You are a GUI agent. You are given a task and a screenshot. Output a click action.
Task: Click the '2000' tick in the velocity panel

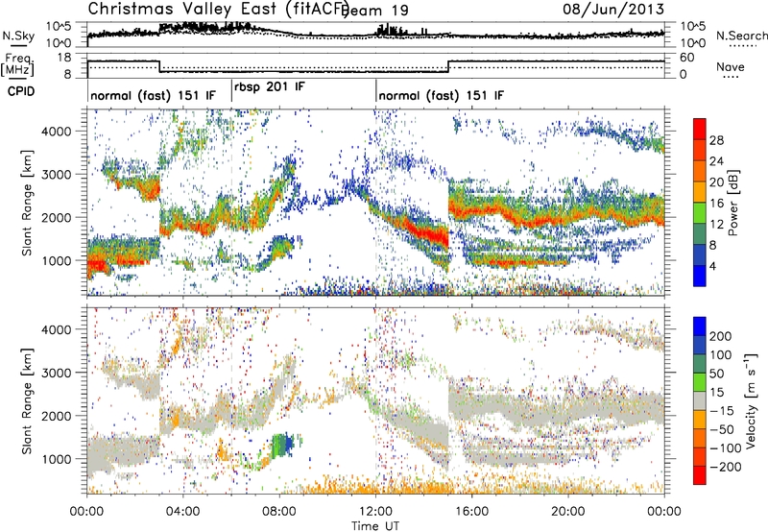pyautogui.click(x=56, y=416)
